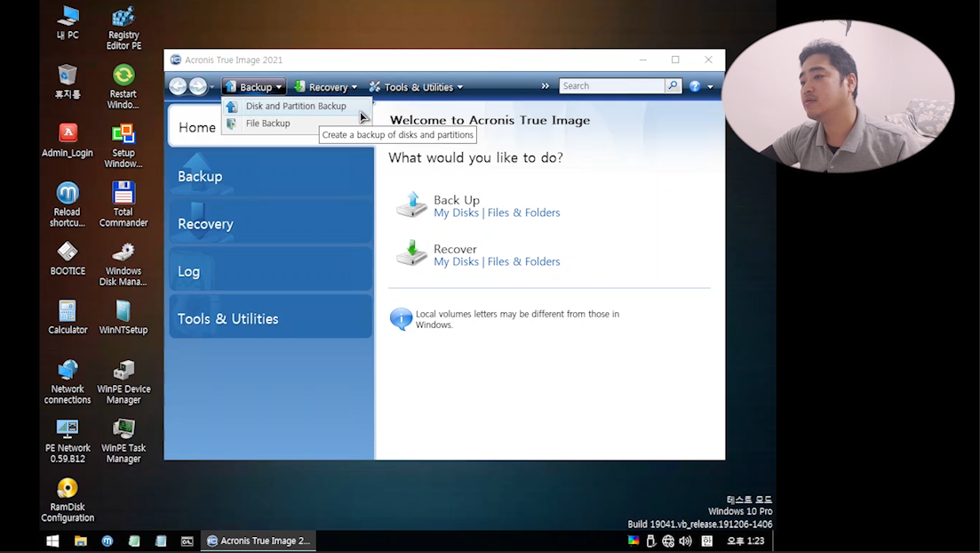Open RamDisk Configuration desktop icon
Viewport: 980px width, 553px height.
click(x=68, y=499)
